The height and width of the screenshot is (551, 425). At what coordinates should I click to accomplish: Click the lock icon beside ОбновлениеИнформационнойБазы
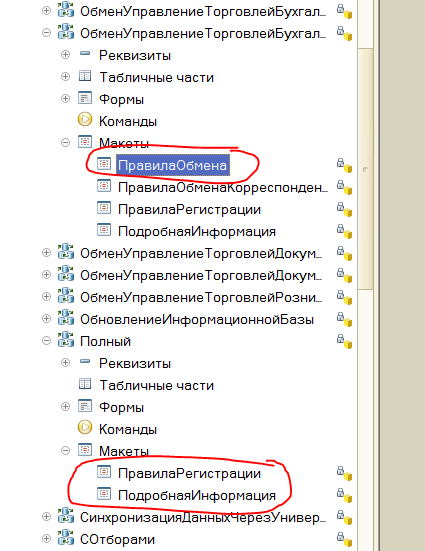344,319
